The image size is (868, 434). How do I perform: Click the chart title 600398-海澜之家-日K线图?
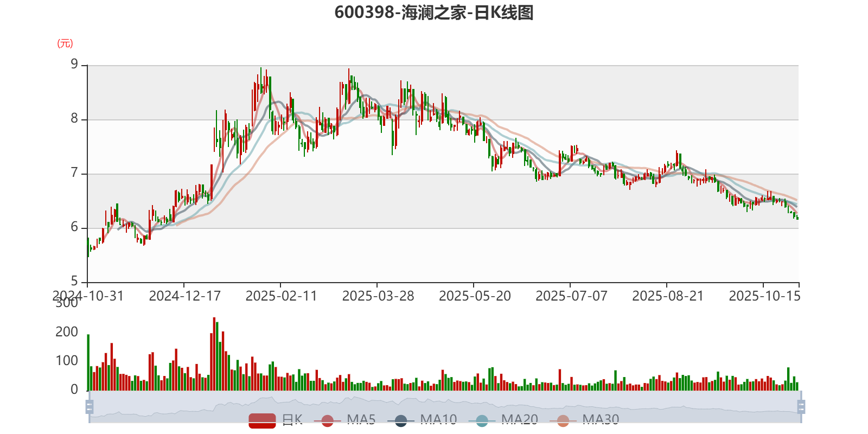coord(434,12)
